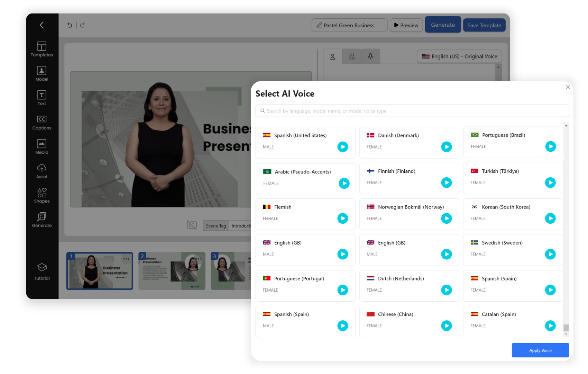Select the Danish (Denmark) voice card
The image size is (588, 374).
409,142
